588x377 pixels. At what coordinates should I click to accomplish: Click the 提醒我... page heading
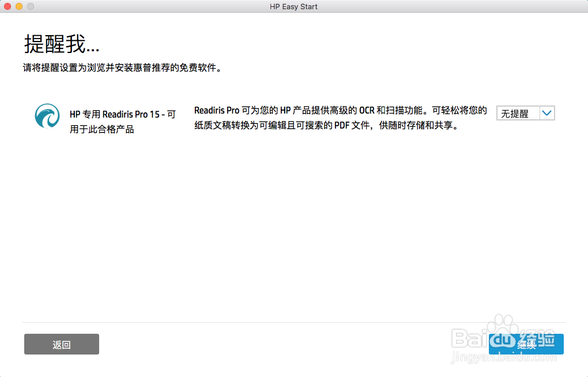tap(62, 44)
